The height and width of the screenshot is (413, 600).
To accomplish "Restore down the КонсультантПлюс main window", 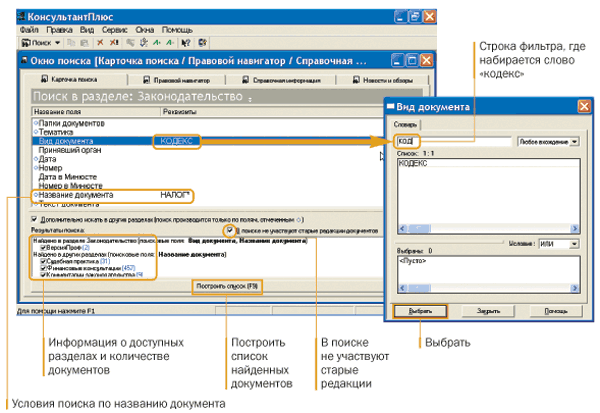I will coord(415,16).
